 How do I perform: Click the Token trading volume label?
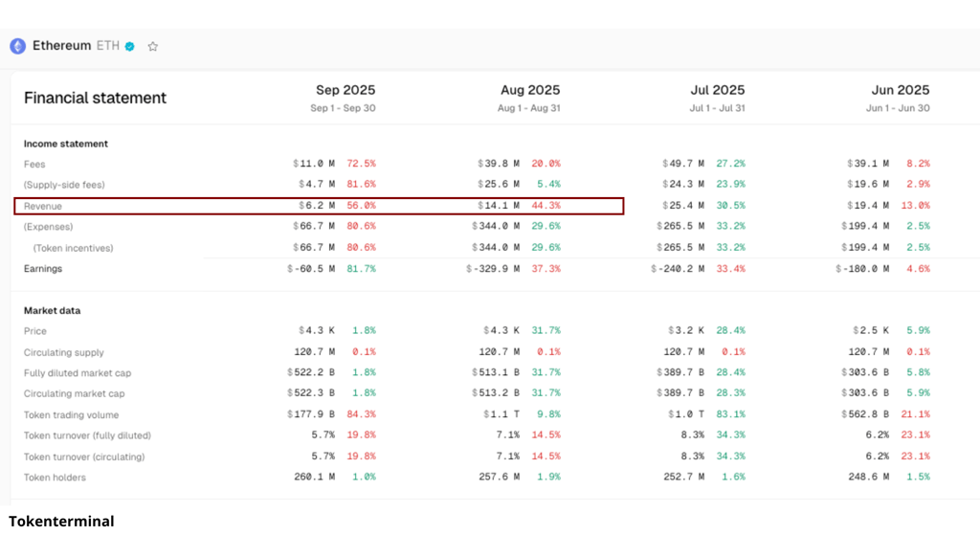[x=71, y=415]
